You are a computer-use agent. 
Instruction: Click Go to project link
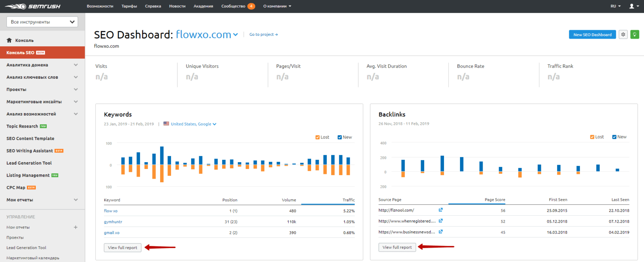[x=264, y=35]
